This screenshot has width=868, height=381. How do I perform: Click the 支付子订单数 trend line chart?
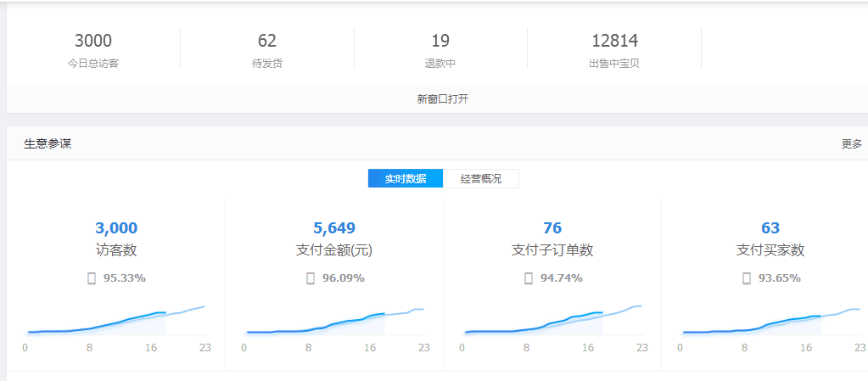[x=552, y=321]
